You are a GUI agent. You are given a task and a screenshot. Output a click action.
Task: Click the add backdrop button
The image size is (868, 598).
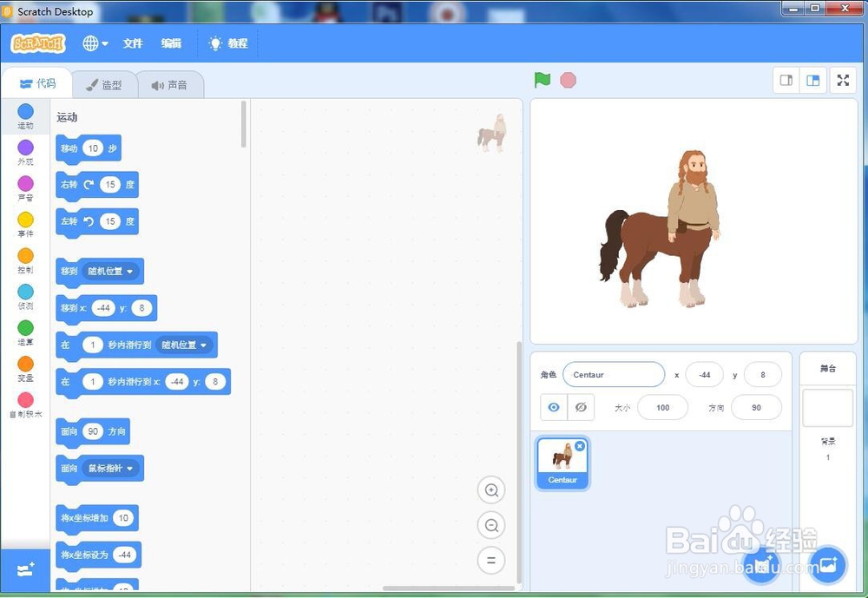(x=827, y=565)
